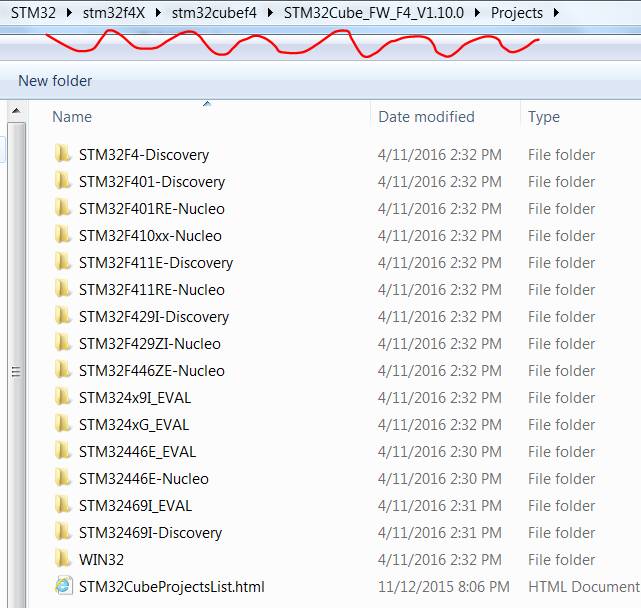Click the WIN32 folder icon
This screenshot has height=608, width=641.
63,559
